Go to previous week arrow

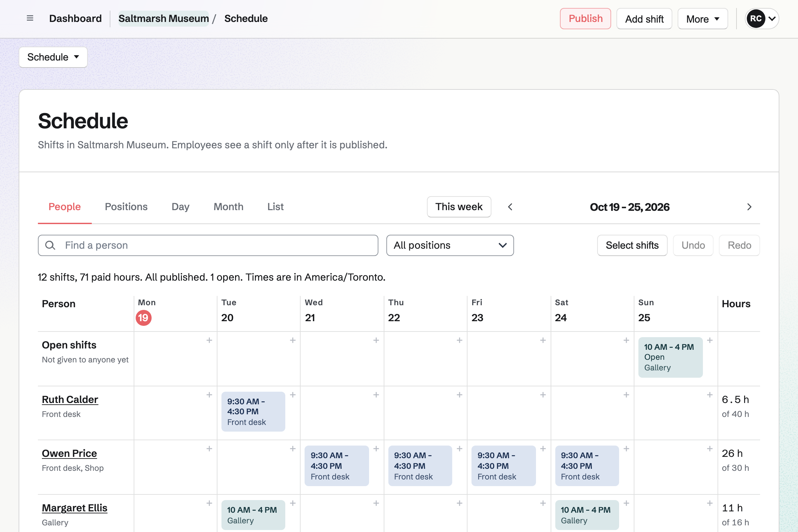coord(510,207)
